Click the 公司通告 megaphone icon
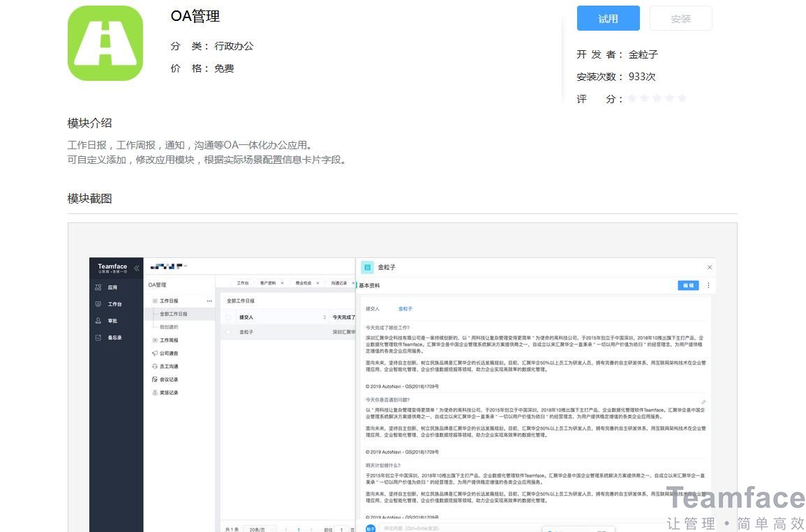The image size is (806, 532). coord(154,353)
